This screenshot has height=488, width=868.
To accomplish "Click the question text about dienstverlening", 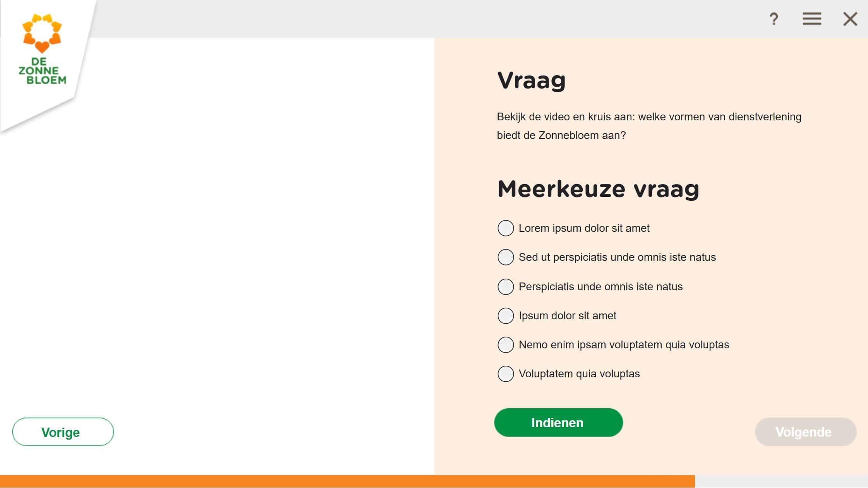I will point(649,126).
